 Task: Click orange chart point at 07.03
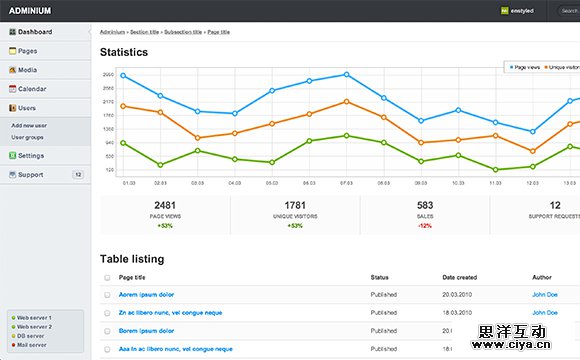[x=346, y=101]
